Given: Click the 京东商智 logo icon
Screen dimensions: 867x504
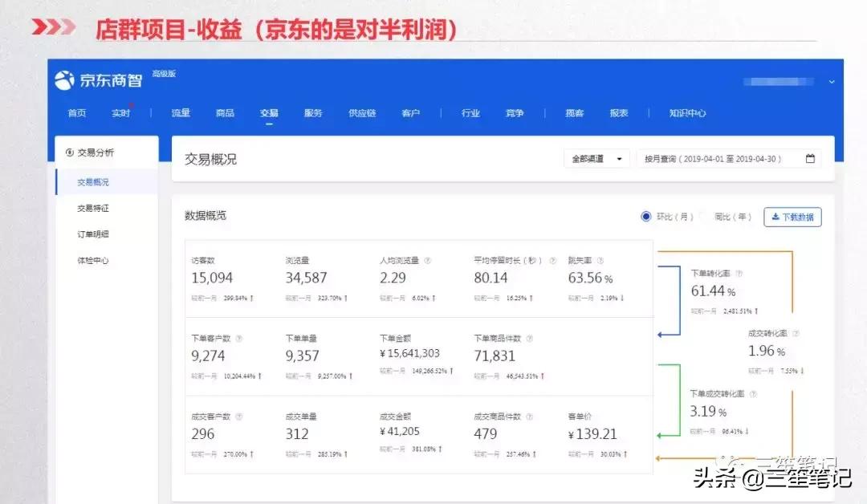Looking at the screenshot, I should click(x=65, y=79).
